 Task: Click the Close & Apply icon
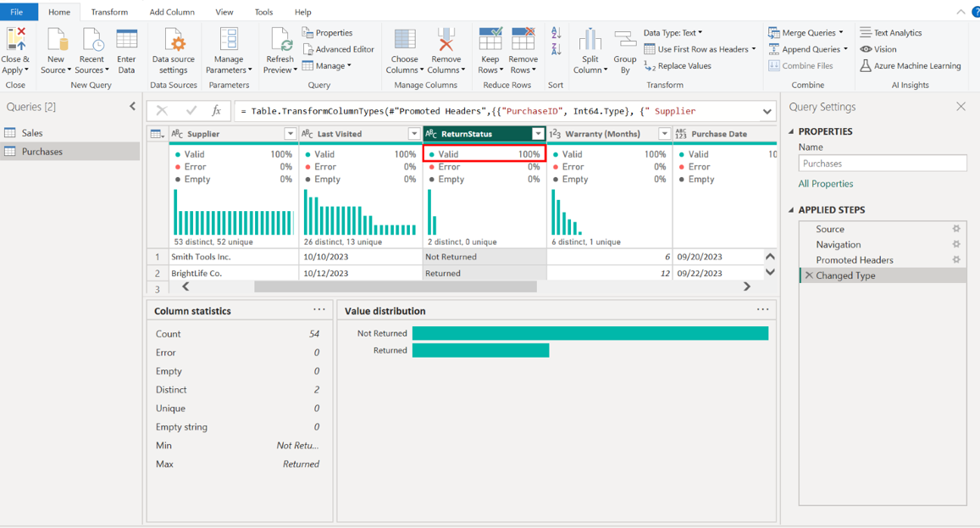pyautogui.click(x=15, y=41)
